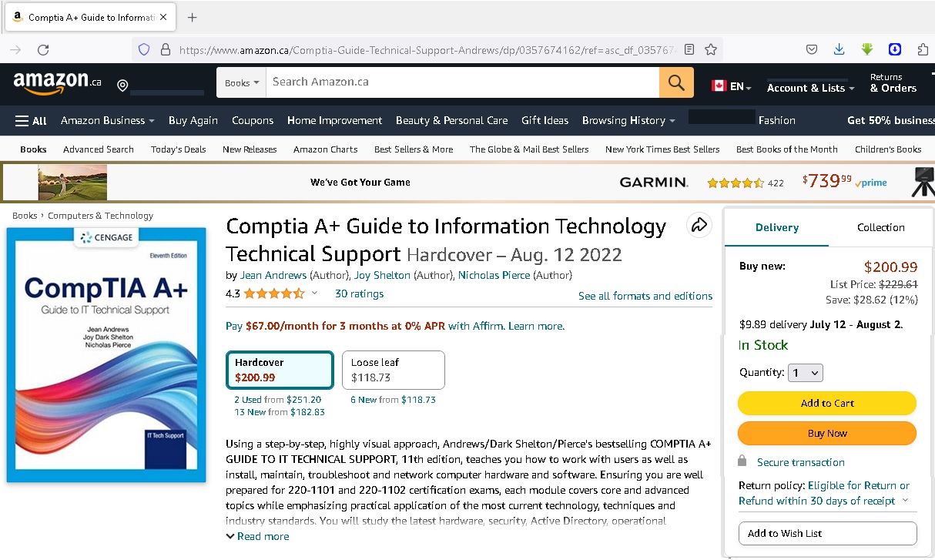This screenshot has height=560, width=935.
Task: Select the Loose leaf format option
Action: 393,370
